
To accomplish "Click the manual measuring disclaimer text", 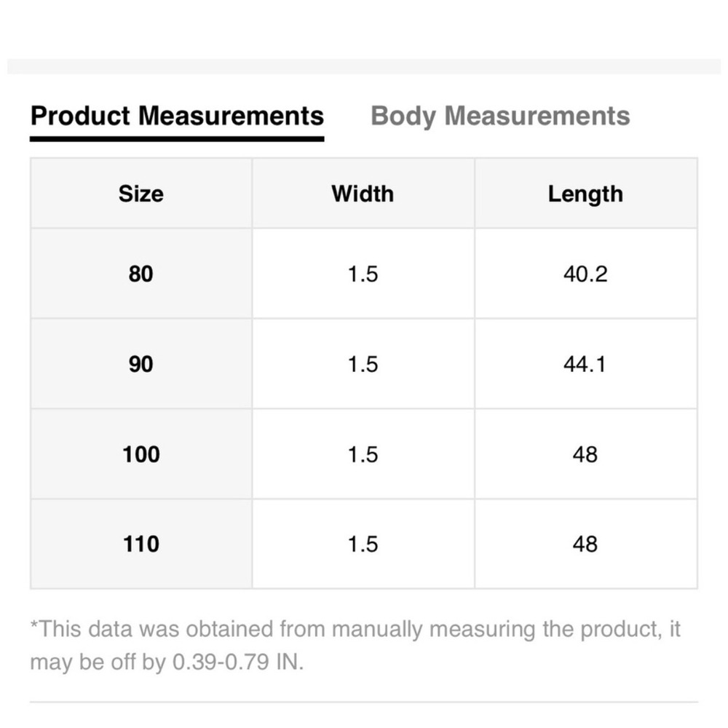I will tap(355, 645).
